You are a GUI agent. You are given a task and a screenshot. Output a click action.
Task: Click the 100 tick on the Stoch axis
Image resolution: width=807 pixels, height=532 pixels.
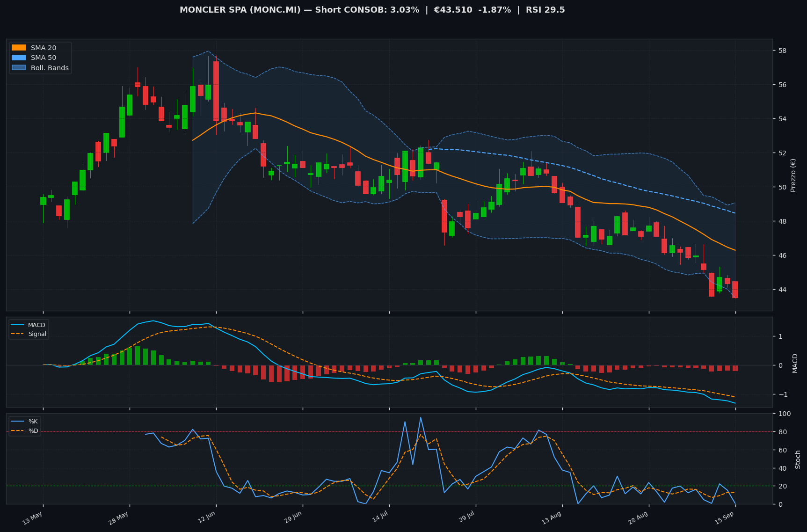point(785,414)
